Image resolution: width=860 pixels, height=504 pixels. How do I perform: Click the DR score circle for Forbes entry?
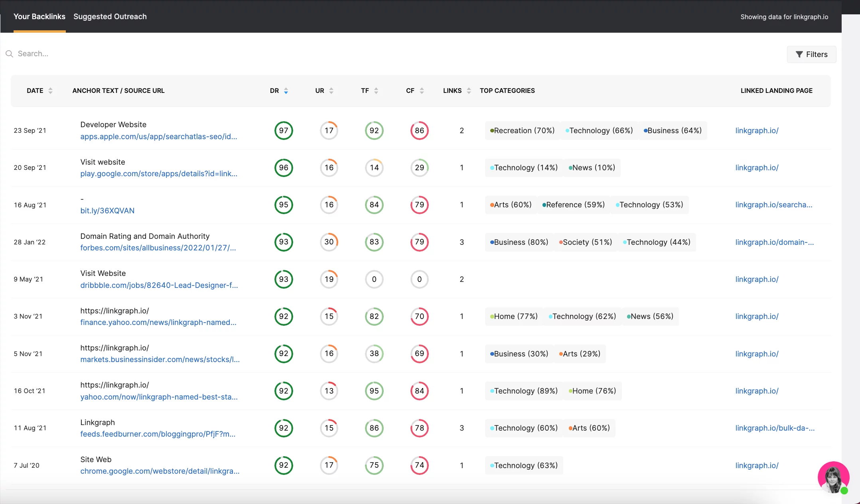click(283, 242)
